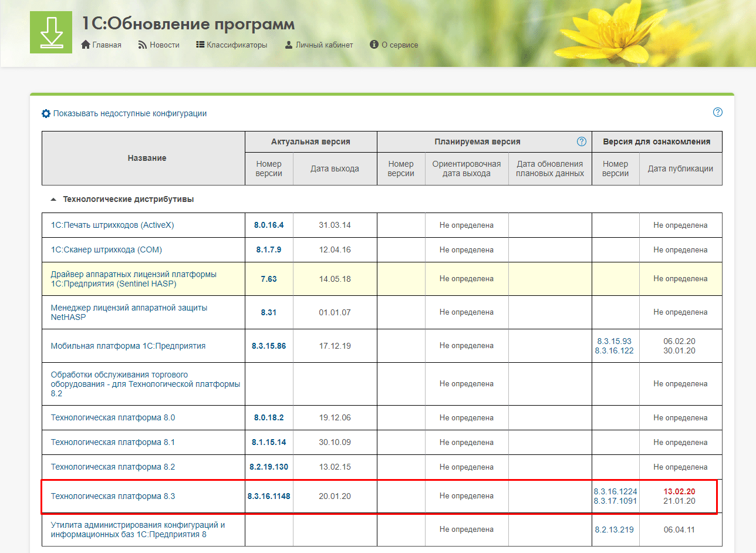Click the Актуальная версия column header
756x553 pixels.
click(310, 141)
